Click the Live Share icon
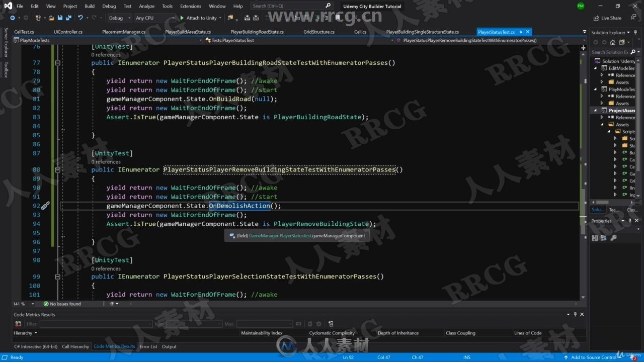This screenshot has width=644, height=362. [596, 18]
